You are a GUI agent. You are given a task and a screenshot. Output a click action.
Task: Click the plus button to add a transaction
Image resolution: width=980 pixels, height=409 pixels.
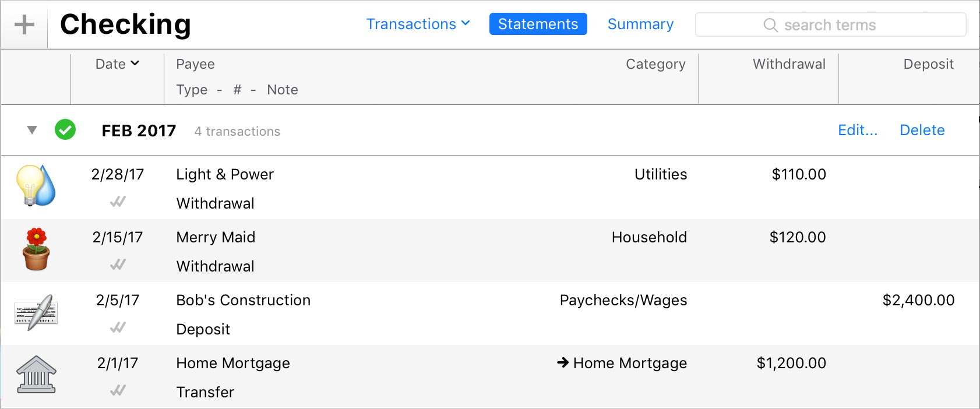tap(24, 25)
